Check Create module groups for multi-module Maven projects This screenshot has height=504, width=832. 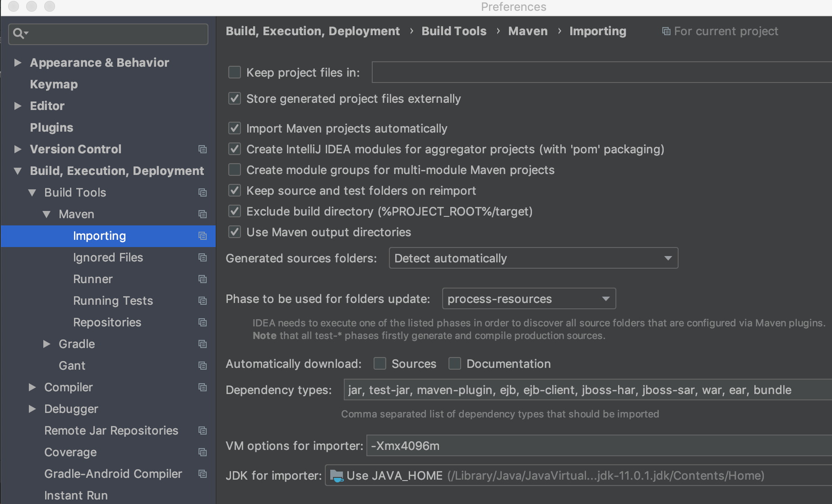pos(234,170)
